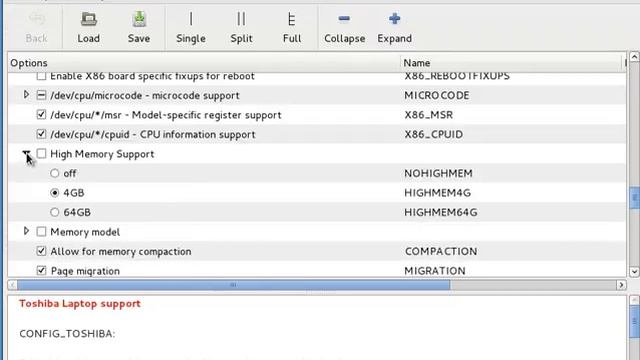This screenshot has height=360, width=640.
Task: Switch to Full view mode icon
Action: point(291,19)
